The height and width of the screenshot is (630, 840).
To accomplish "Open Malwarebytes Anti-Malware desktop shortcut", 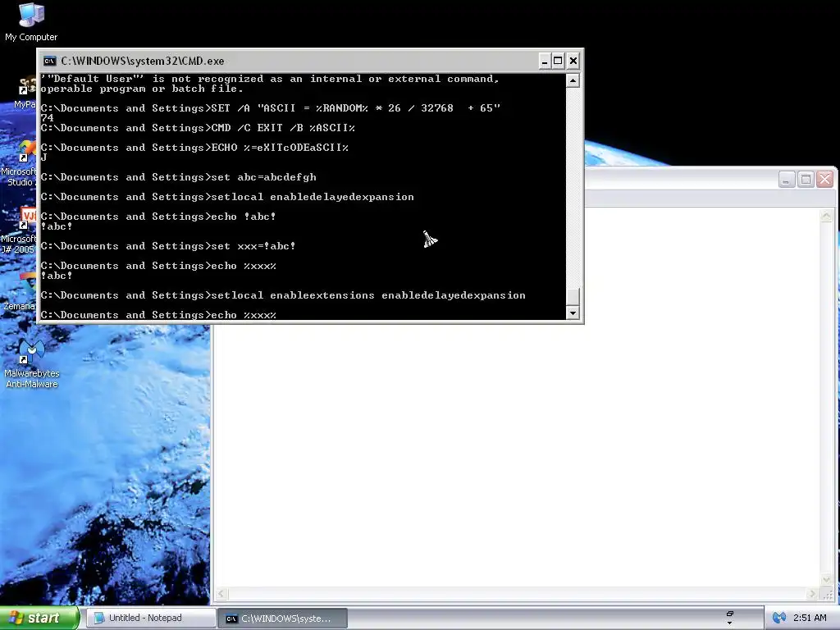I will pyautogui.click(x=32, y=363).
